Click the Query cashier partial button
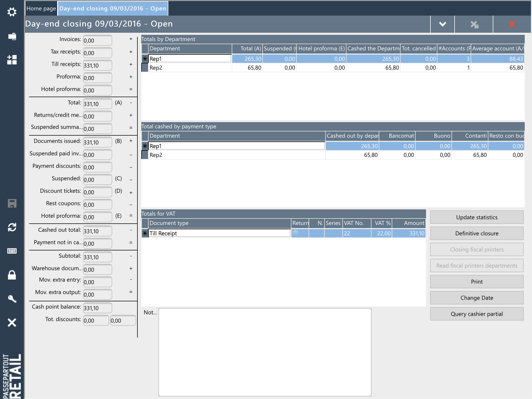Screen dimensions: 532x399 coord(477,314)
